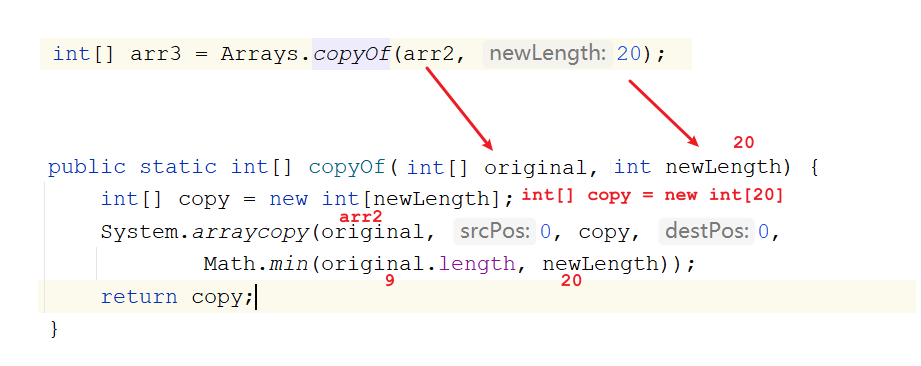Click copy in the return statement

217,298
